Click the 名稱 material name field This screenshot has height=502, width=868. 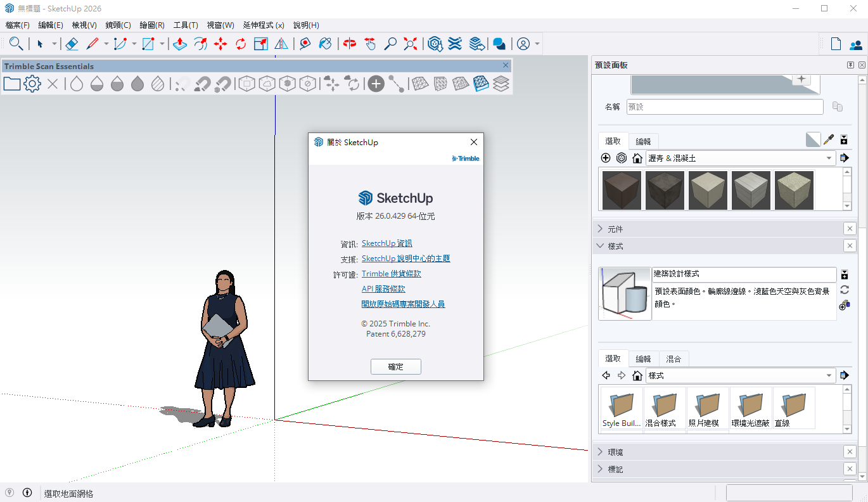click(x=725, y=107)
